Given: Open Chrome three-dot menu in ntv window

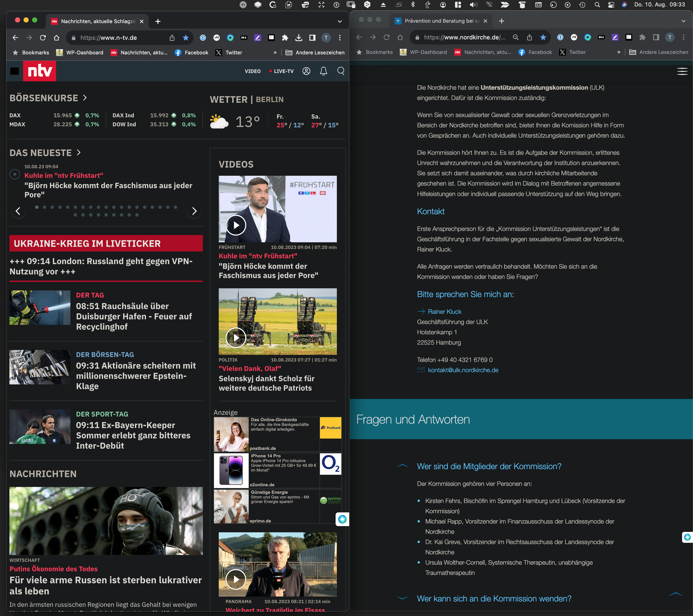Looking at the screenshot, I should coord(340,38).
